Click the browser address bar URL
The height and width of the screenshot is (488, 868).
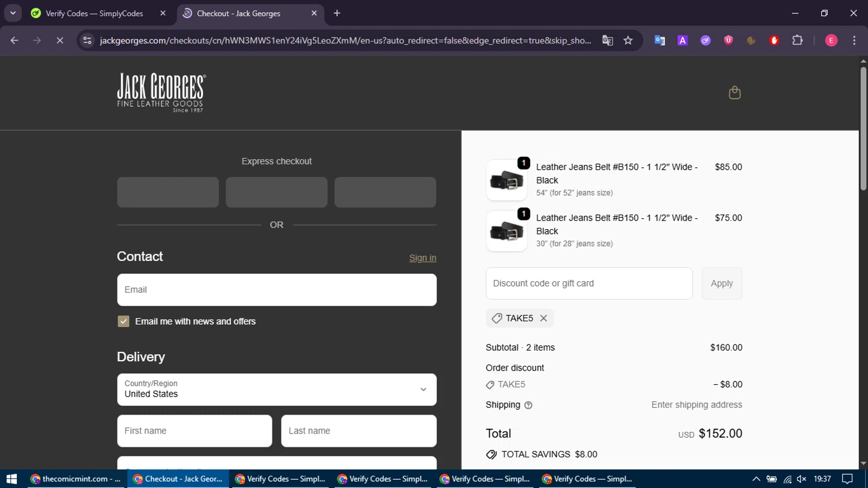click(345, 40)
